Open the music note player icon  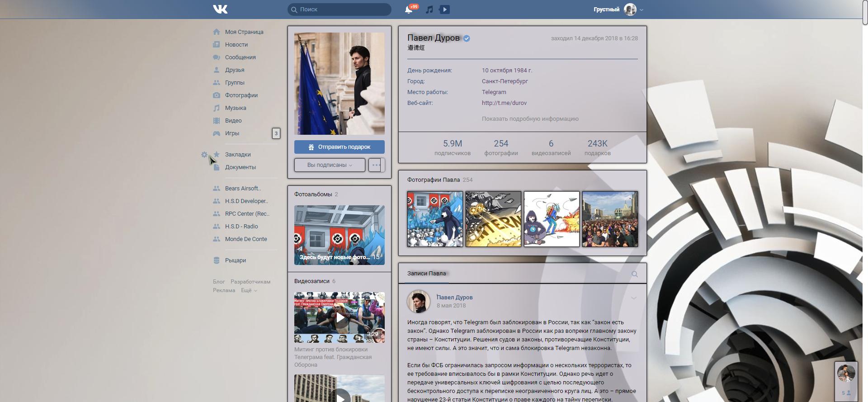point(429,9)
